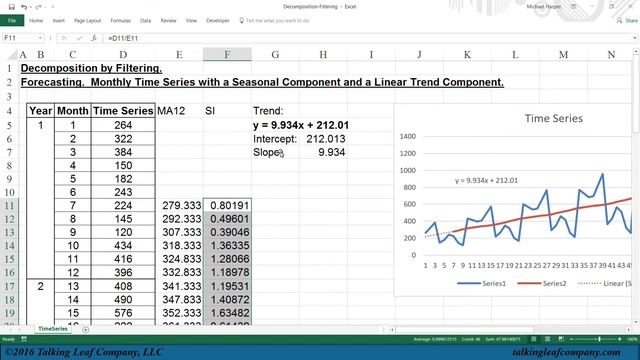Click the Cancel formula X icon

[x=64, y=38]
